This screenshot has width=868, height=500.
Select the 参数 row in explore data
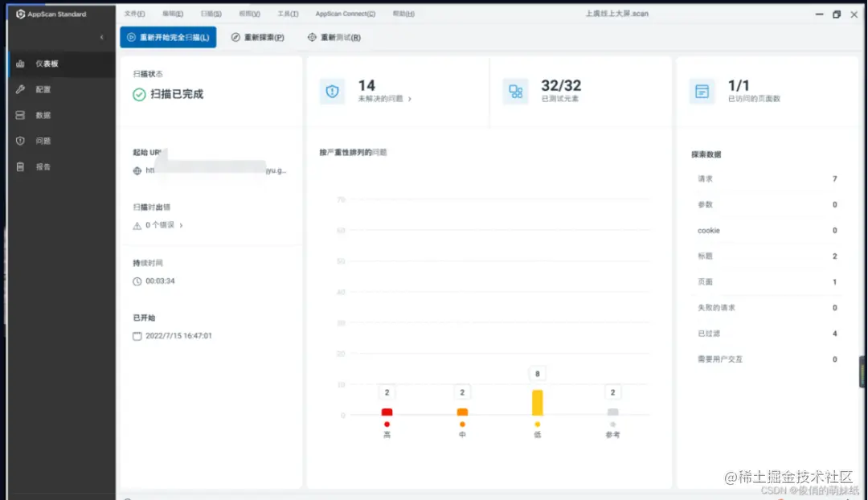point(768,205)
